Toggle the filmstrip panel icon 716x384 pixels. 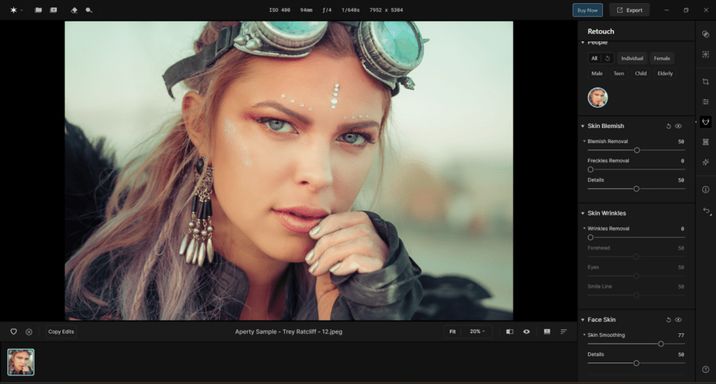tap(547, 331)
